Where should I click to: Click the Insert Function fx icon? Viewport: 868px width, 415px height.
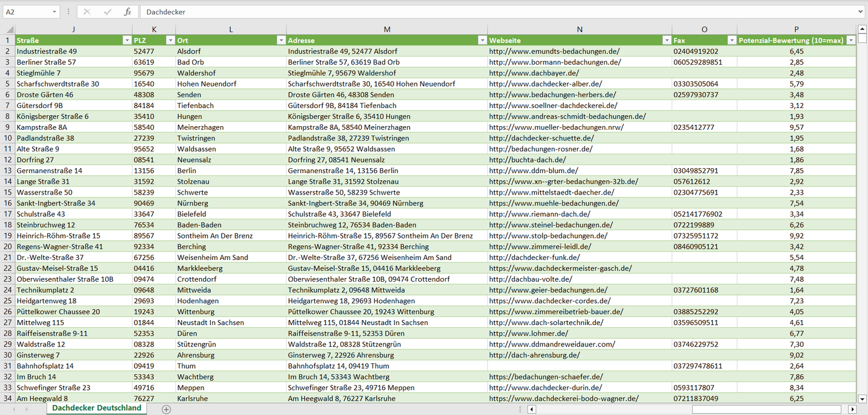click(x=127, y=12)
